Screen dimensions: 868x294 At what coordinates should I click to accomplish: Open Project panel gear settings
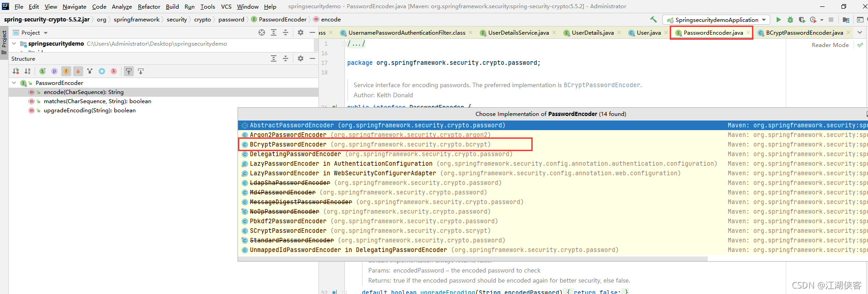click(x=301, y=32)
